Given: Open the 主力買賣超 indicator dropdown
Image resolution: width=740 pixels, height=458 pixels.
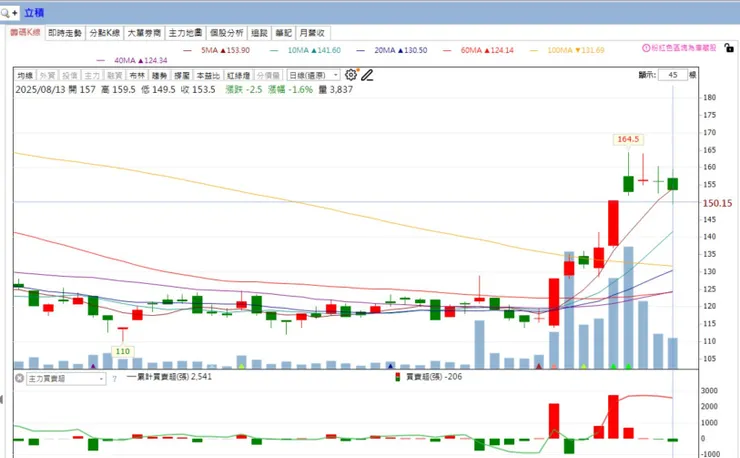Looking at the screenshot, I should (66, 379).
